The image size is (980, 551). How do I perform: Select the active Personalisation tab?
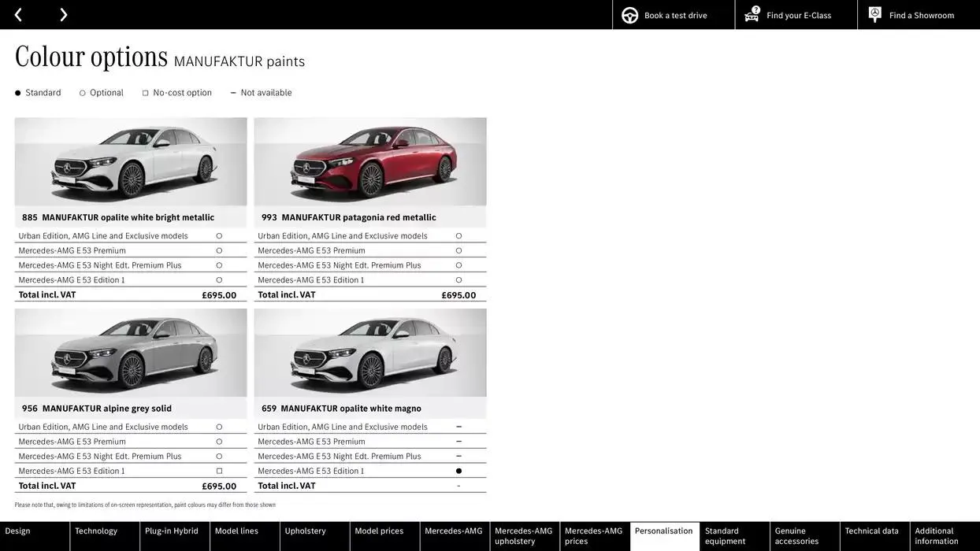coord(666,530)
